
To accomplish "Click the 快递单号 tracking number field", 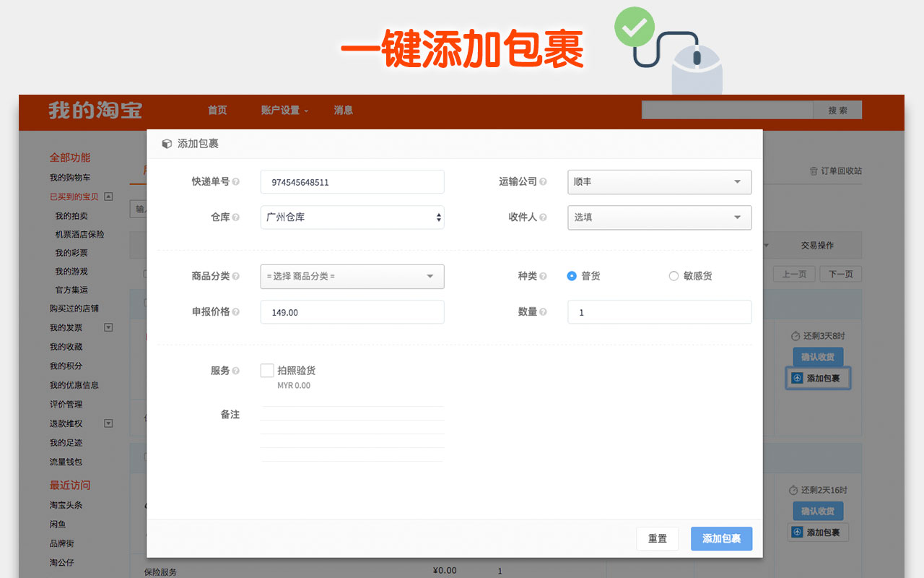I will click(x=352, y=182).
